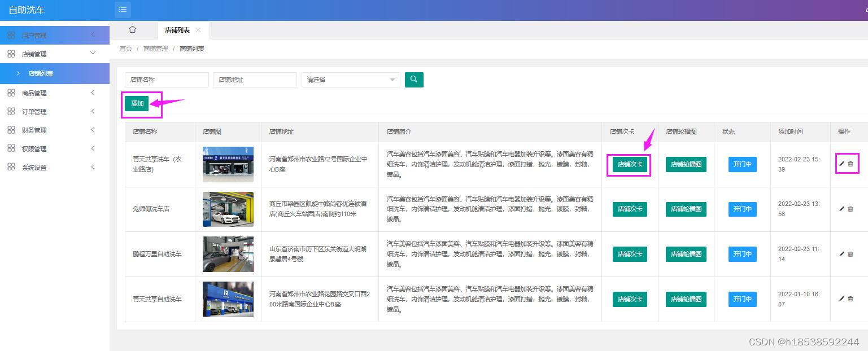
Task: Open 店铺次卡 for 青天共享洗车（农业路店)
Action: pyautogui.click(x=630, y=164)
